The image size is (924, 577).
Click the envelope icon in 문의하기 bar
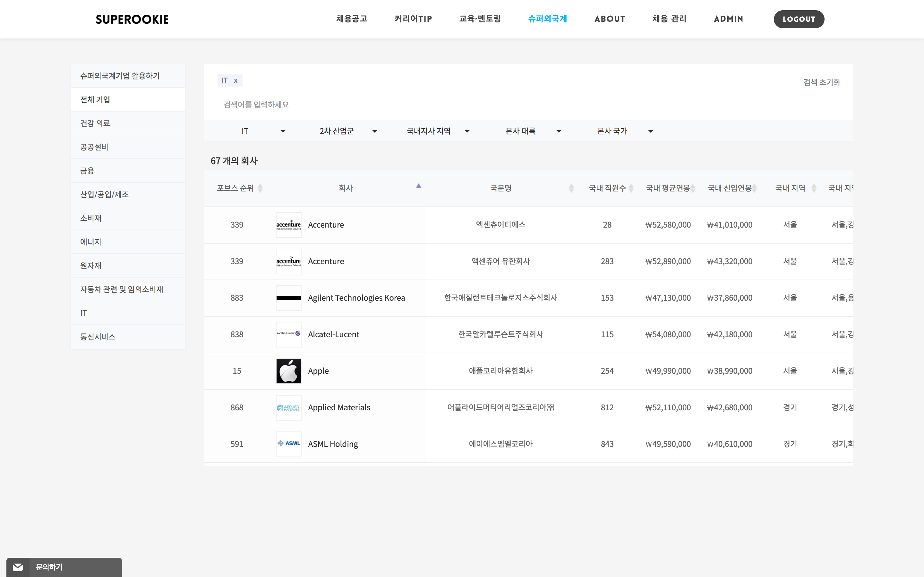click(x=18, y=567)
